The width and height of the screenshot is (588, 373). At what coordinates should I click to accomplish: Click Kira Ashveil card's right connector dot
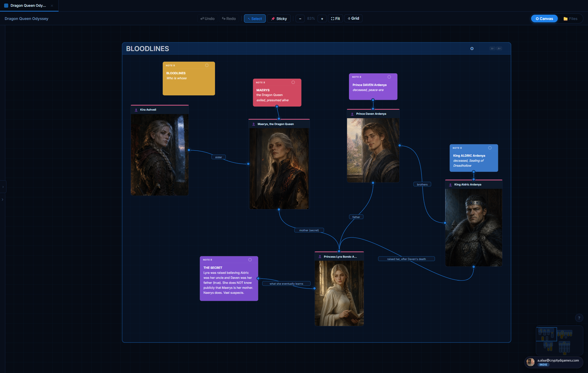click(189, 150)
